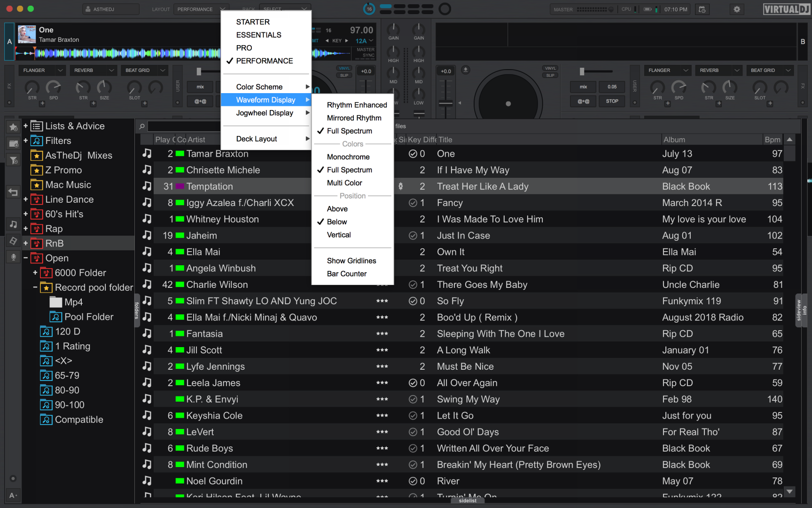This screenshot has width=812, height=508.
Task: Click the eject button on deck B
Action: 465,70
